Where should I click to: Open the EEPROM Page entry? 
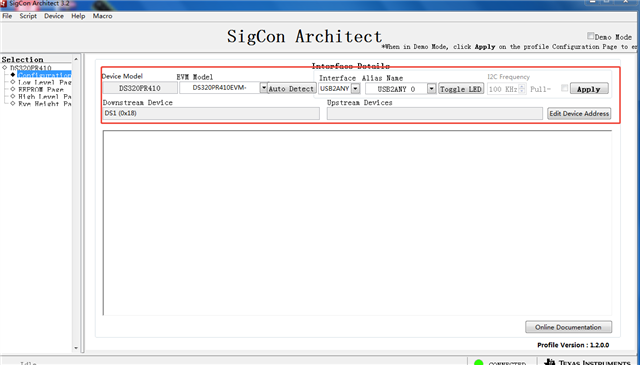tap(41, 89)
